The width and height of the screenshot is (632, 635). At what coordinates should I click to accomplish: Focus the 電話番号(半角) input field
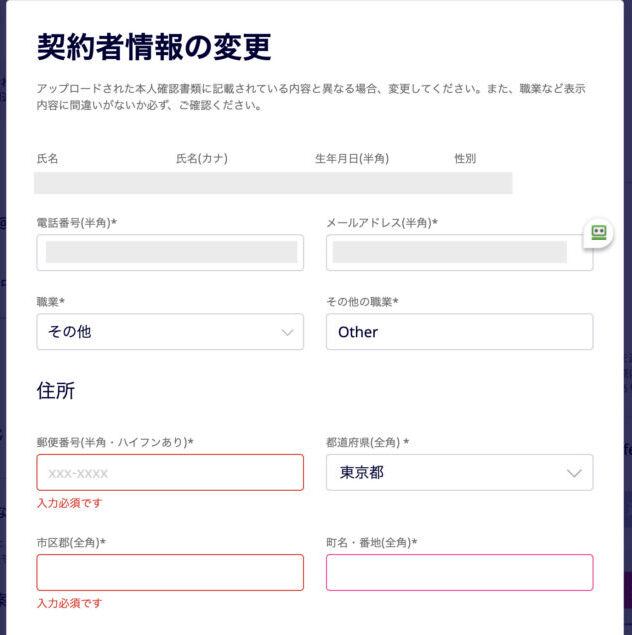click(x=170, y=252)
